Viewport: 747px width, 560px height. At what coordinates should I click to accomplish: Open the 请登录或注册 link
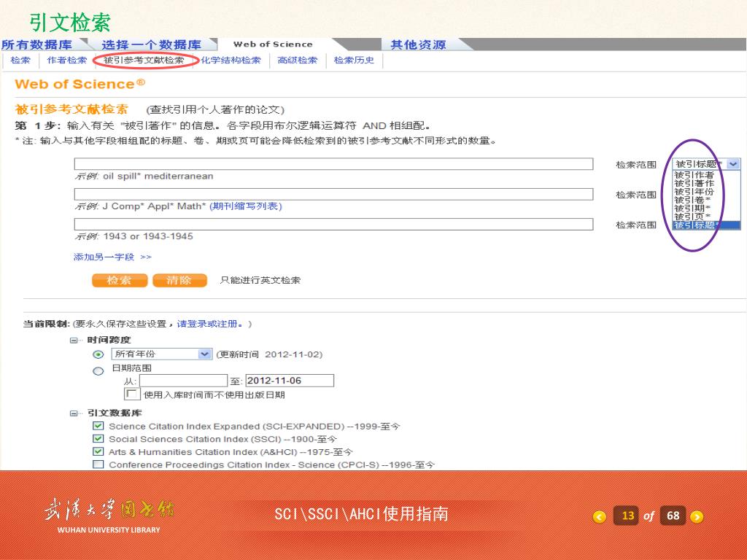pyautogui.click(x=209, y=324)
